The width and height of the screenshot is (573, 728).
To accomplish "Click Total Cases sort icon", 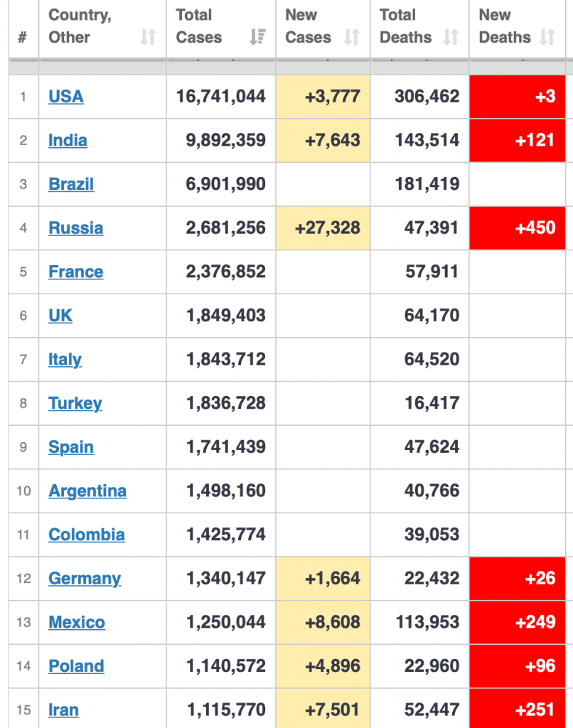I will tap(257, 37).
